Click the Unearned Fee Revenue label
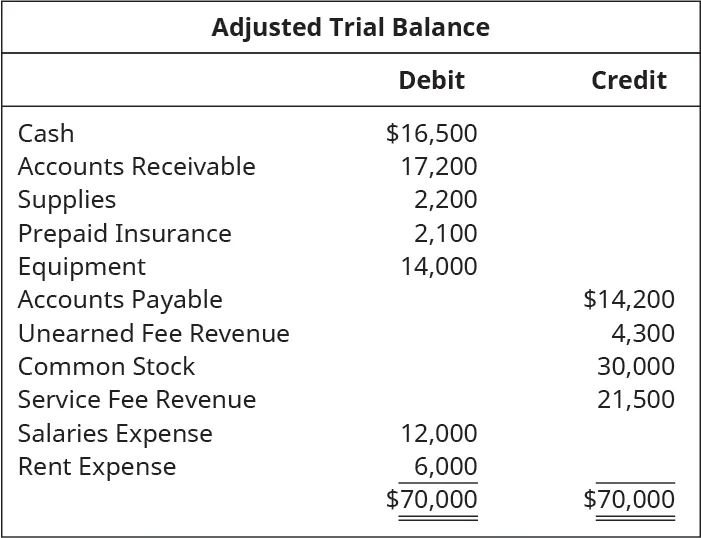Viewport: 701px width, 538px height. pos(154,333)
